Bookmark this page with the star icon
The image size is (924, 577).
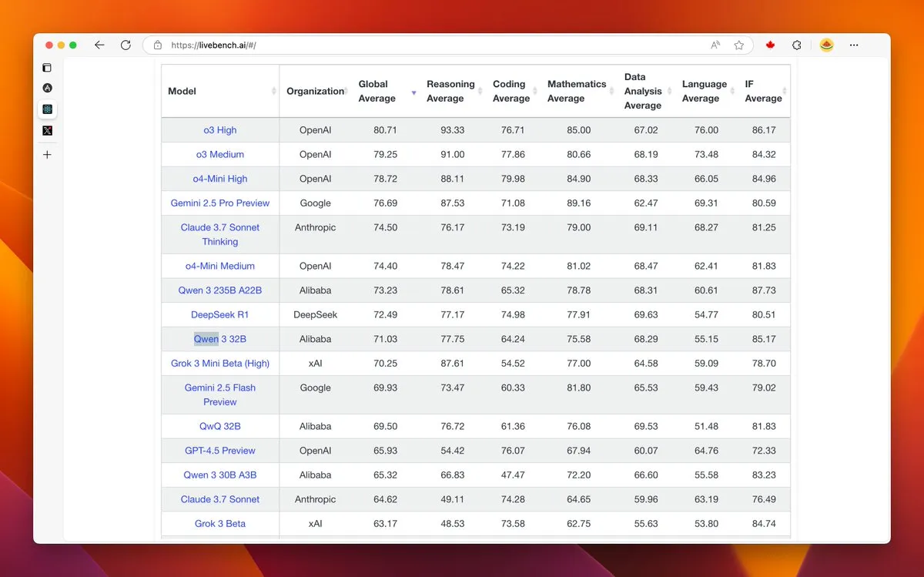click(x=739, y=45)
